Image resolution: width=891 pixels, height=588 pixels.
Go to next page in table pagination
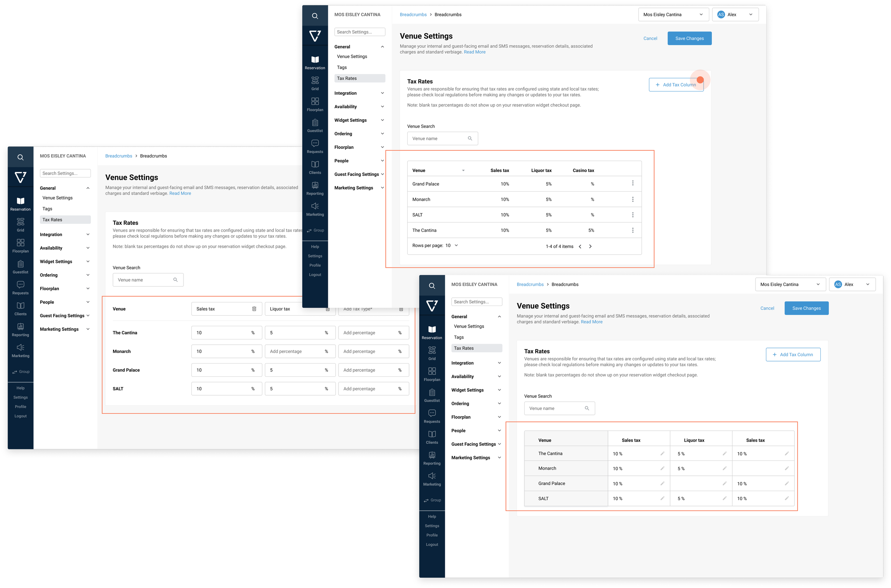click(x=590, y=246)
